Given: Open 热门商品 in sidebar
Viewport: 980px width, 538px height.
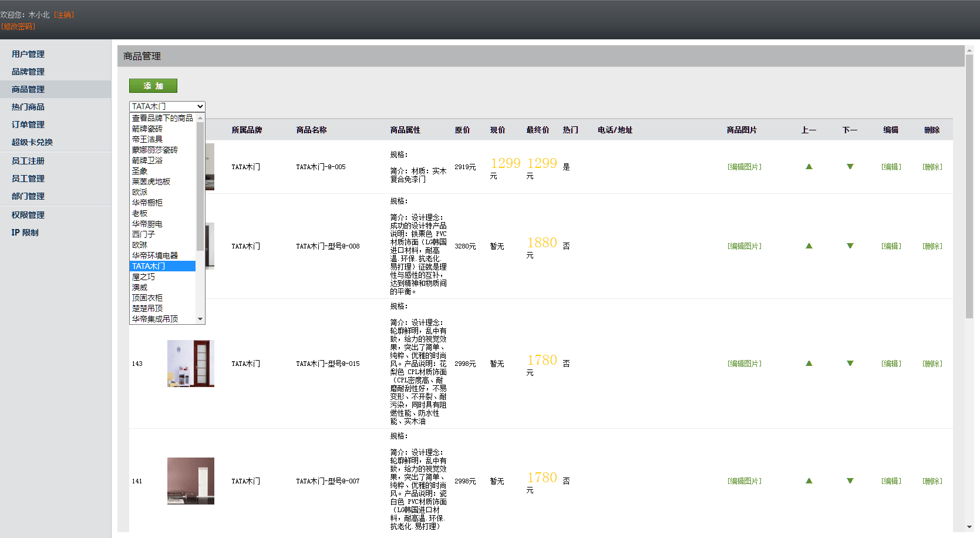Looking at the screenshot, I should click(28, 107).
